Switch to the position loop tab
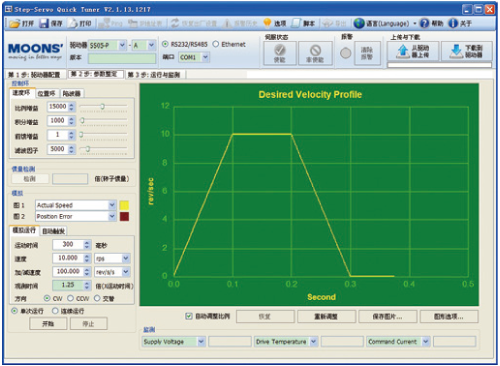This screenshot has width=500, height=366. [x=47, y=94]
